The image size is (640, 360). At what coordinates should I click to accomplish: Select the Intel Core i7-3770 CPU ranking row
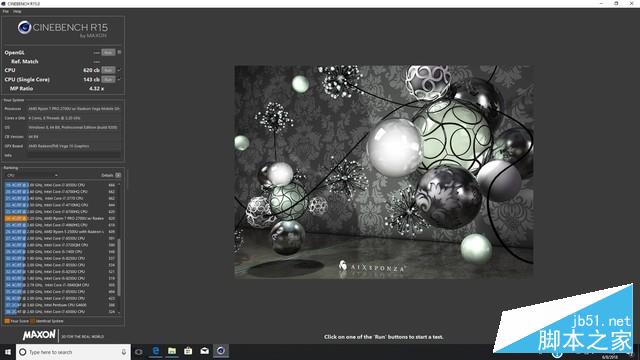click(60, 198)
